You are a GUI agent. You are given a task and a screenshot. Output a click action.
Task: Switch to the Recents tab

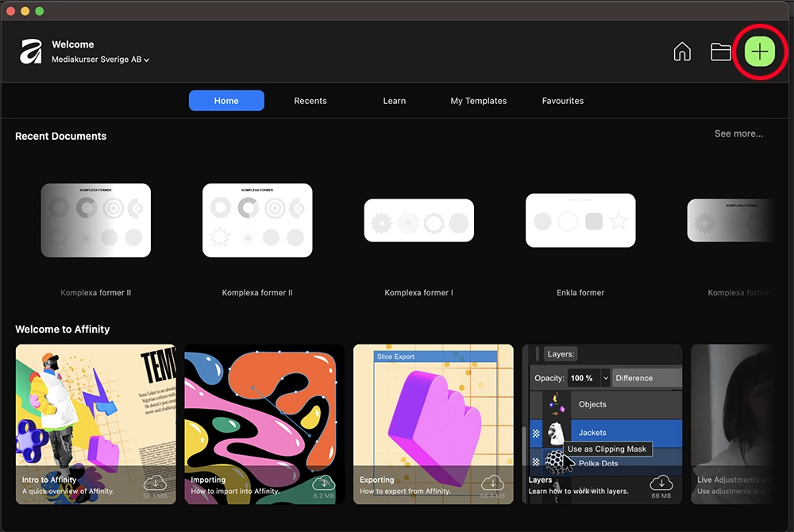[x=310, y=101]
